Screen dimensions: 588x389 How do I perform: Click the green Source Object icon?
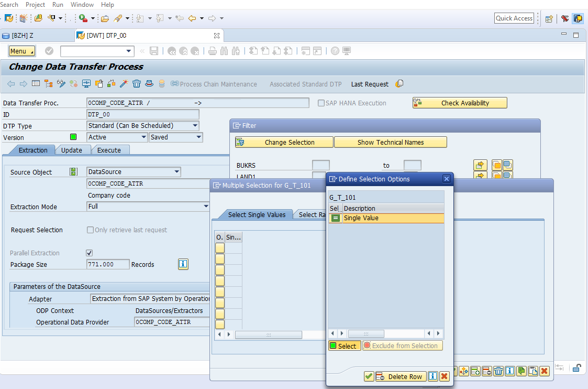click(x=73, y=171)
